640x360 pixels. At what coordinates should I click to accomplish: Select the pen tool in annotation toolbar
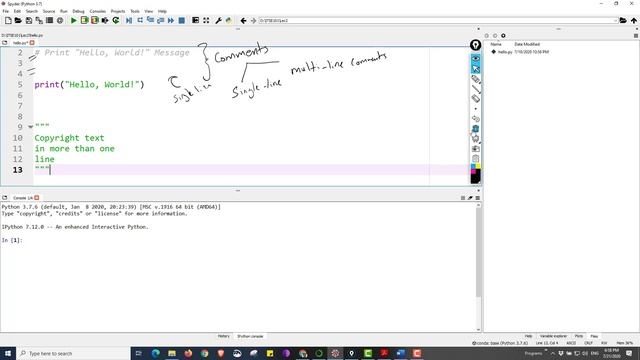476,79
